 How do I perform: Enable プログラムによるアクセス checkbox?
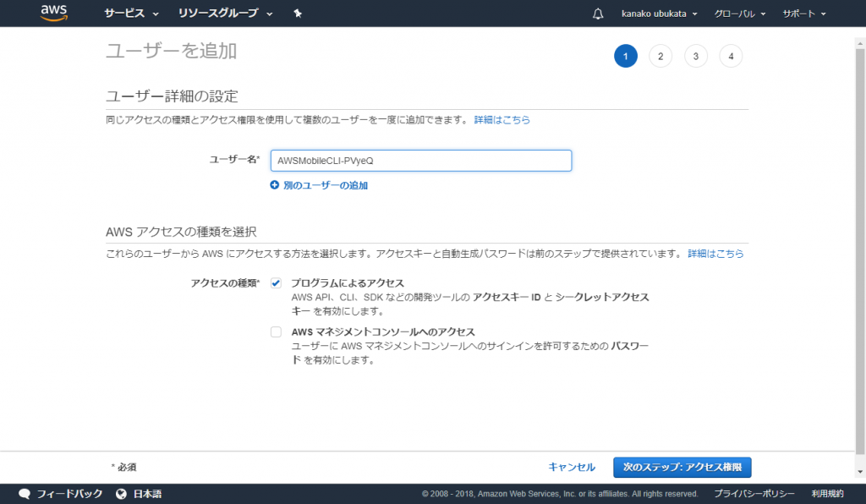(276, 283)
